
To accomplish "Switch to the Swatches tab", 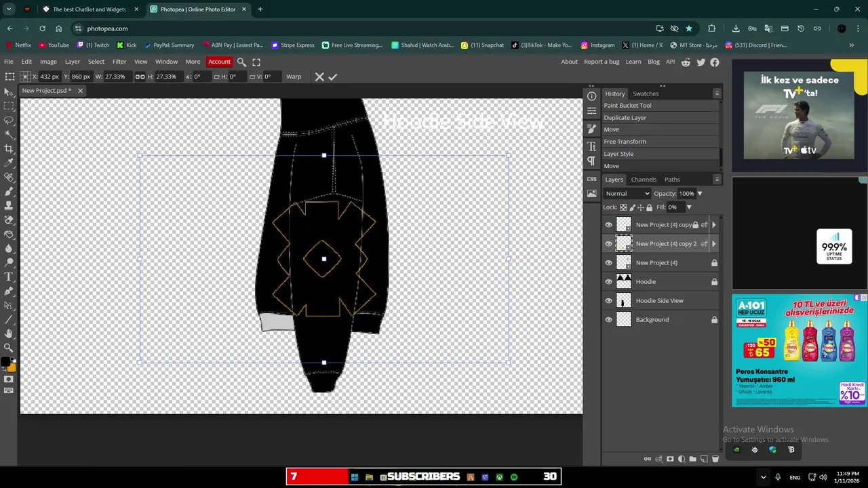I will tap(646, 94).
